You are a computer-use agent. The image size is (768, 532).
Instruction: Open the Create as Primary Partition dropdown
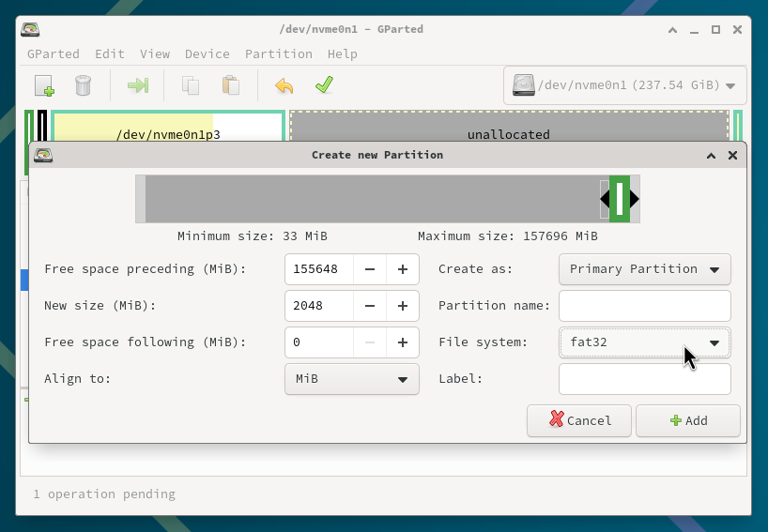tap(645, 269)
